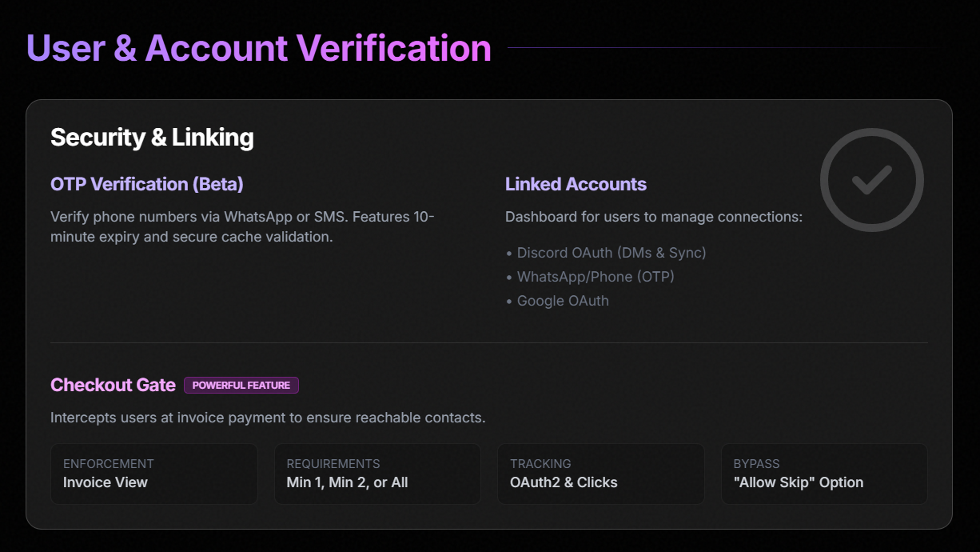Click the 'Intercepts users at invoice payment' text

coord(267,418)
